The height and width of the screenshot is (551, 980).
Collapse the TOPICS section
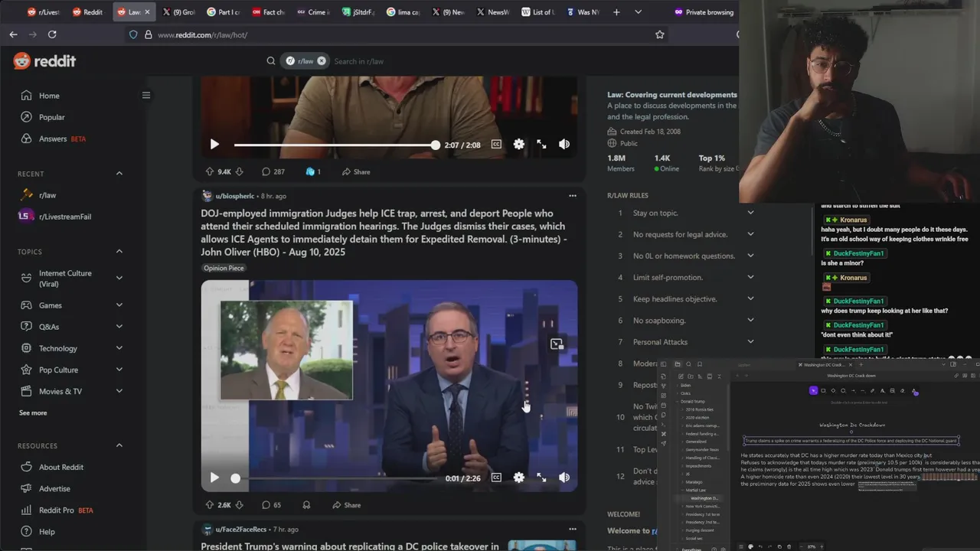[119, 252]
